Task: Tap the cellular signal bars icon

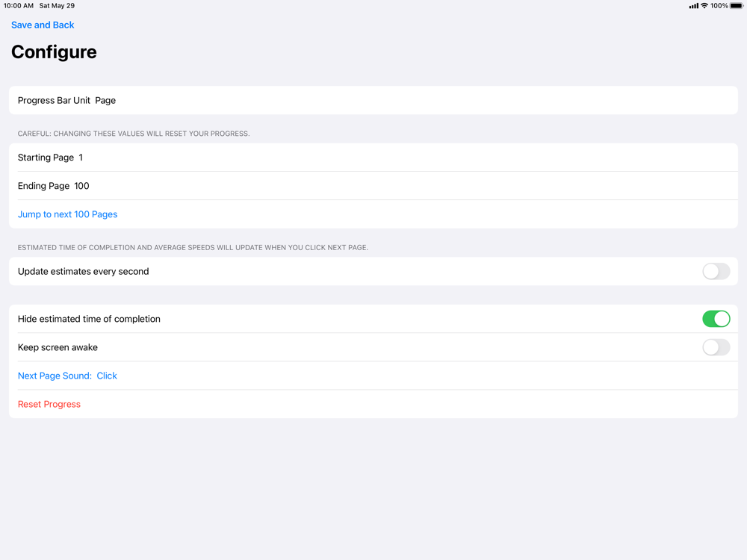Action: [694, 6]
